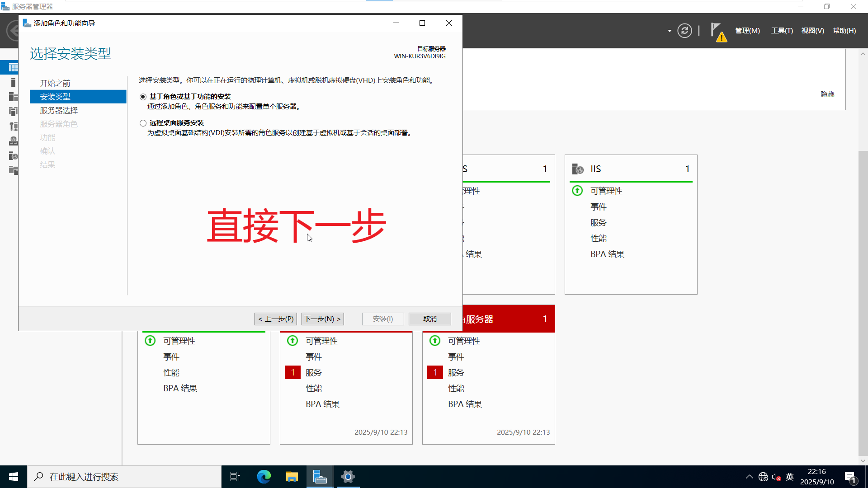Click the scrollbar down arrow on the right
868x488 pixels.
coord(863,461)
